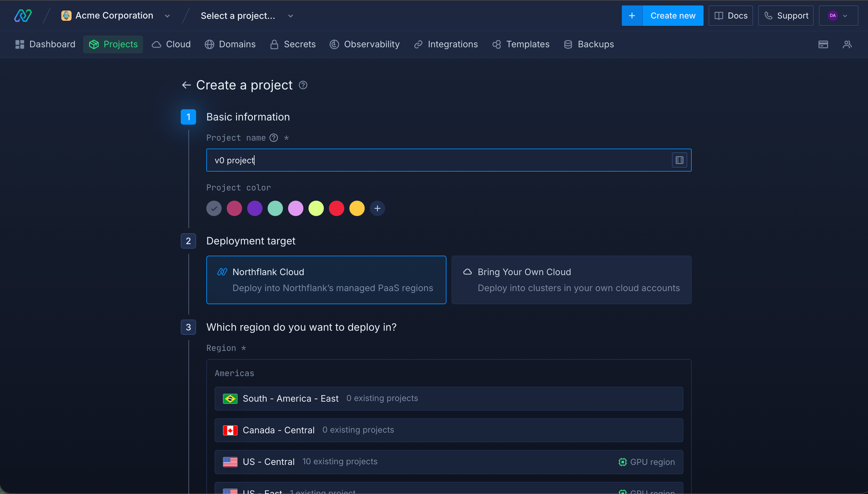Navigate to the Secrets tab

[x=293, y=44]
